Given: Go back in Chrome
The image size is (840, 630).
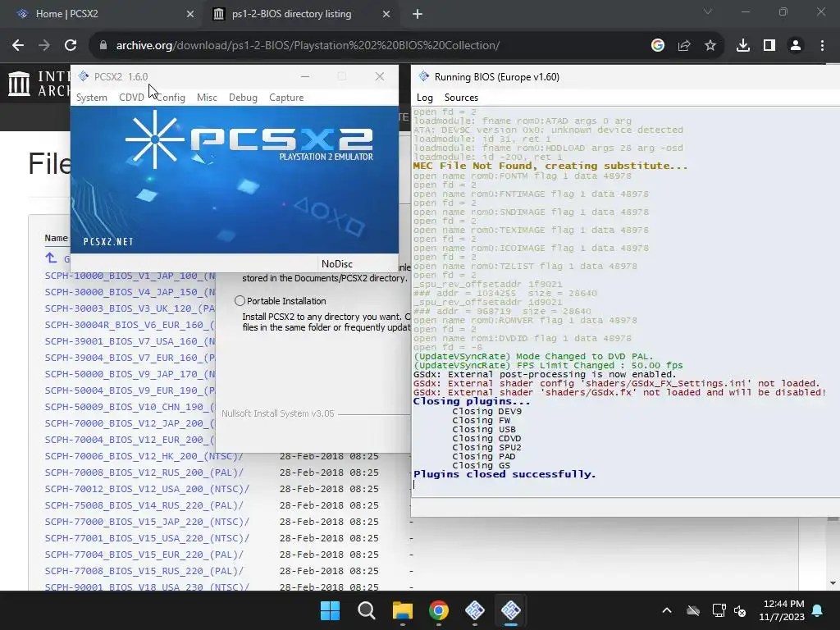Looking at the screenshot, I should coord(18,46).
